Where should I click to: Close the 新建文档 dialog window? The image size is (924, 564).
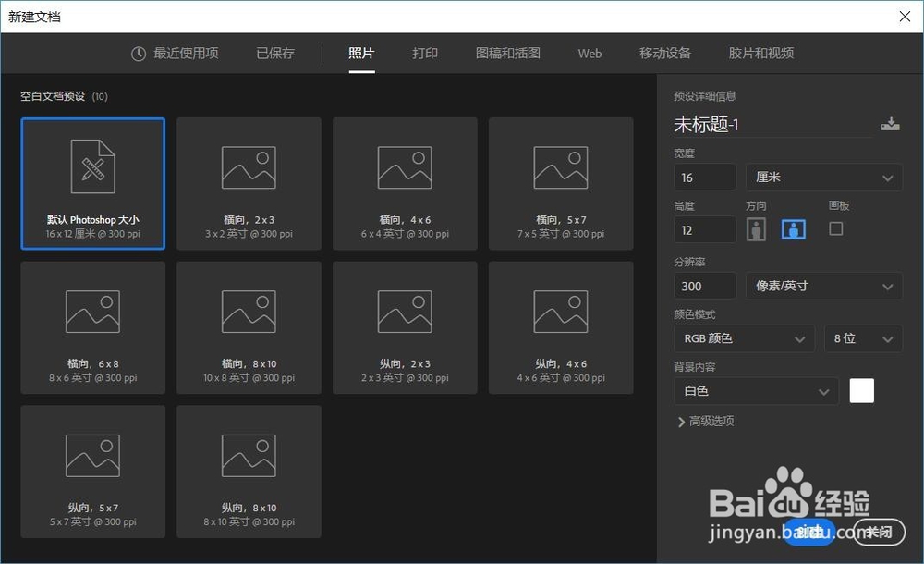click(906, 17)
